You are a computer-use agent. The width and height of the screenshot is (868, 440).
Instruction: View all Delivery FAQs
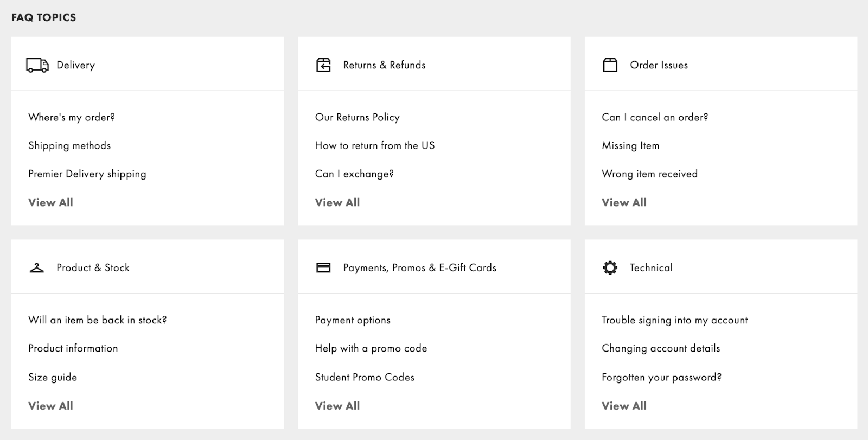pos(50,202)
